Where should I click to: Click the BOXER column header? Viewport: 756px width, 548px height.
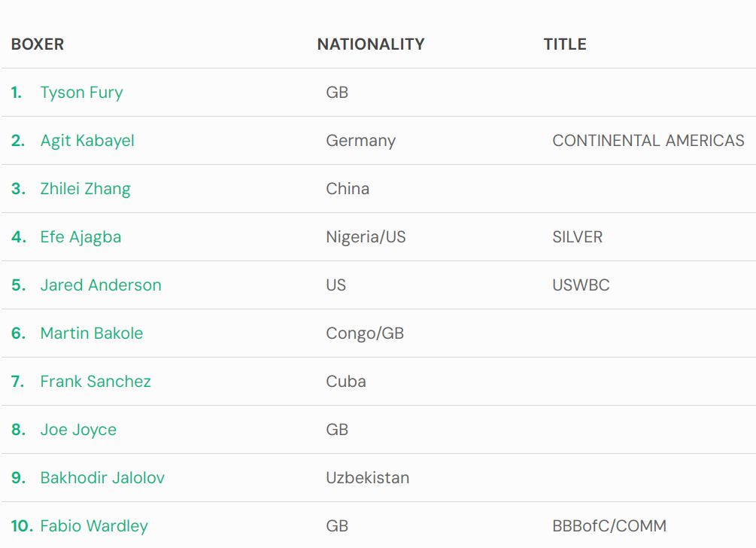pos(38,44)
